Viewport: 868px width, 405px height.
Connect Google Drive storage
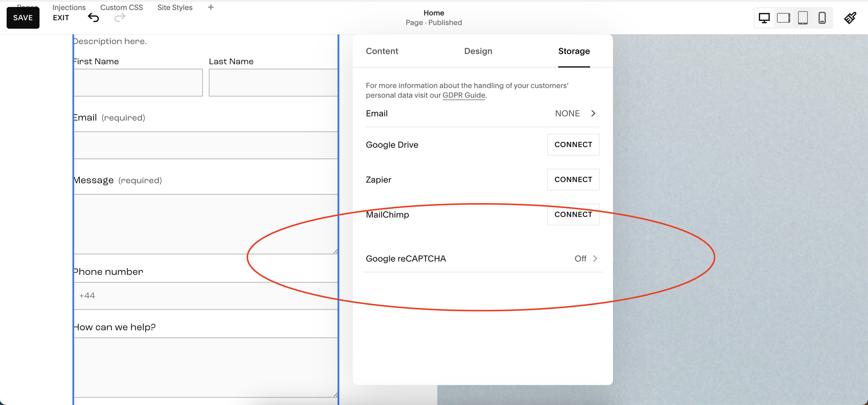(573, 145)
